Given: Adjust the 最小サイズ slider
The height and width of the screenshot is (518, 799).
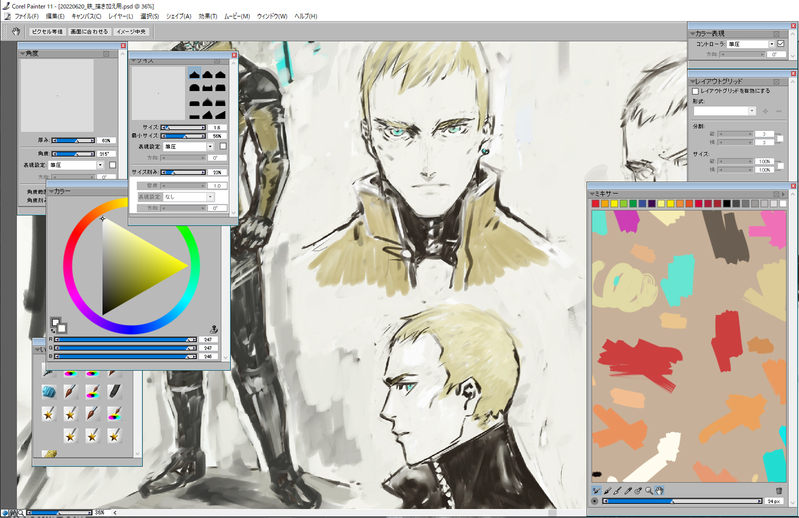Looking at the screenshot, I should (x=183, y=136).
